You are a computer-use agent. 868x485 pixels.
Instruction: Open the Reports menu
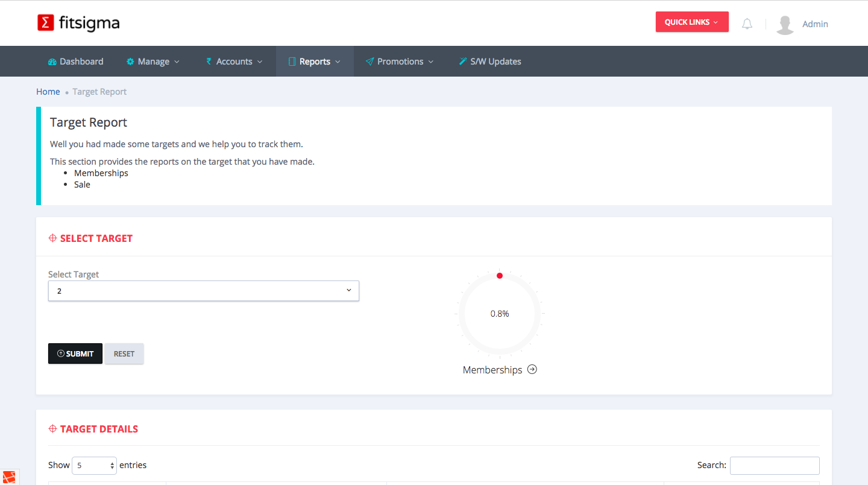pyautogui.click(x=315, y=62)
